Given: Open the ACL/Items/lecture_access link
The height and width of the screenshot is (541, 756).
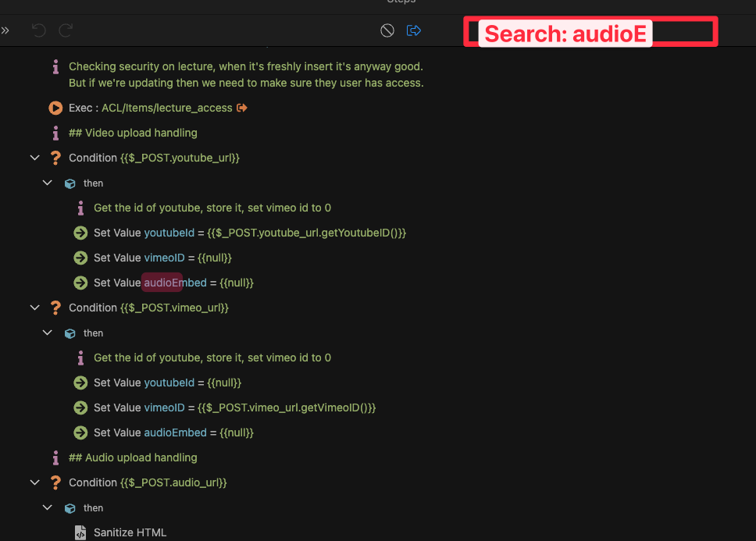Looking at the screenshot, I should (x=167, y=108).
